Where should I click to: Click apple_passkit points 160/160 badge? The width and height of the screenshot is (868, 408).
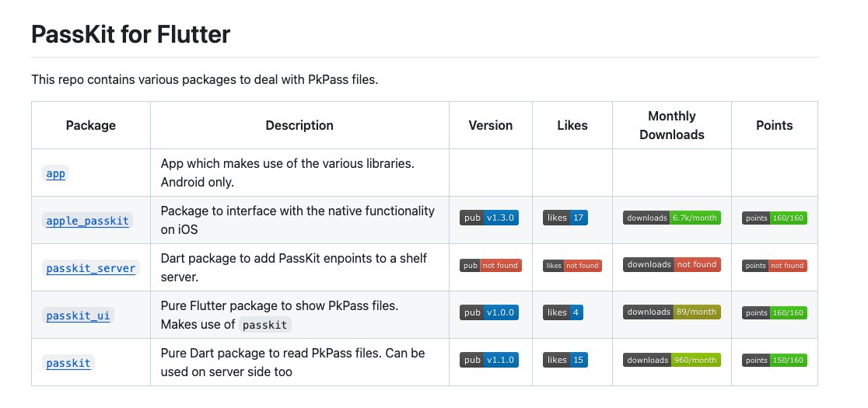pos(775,218)
